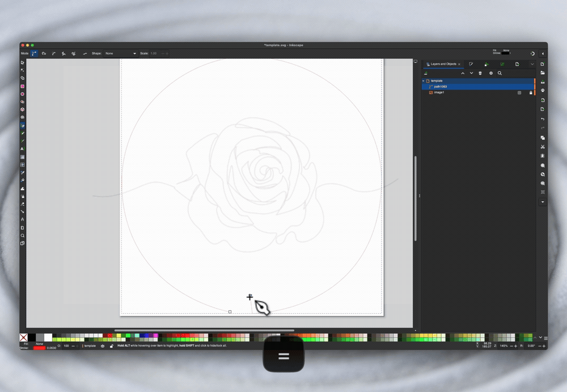567x392 pixels.
Task: Select the Rectangle tool
Action: pyautogui.click(x=23, y=86)
